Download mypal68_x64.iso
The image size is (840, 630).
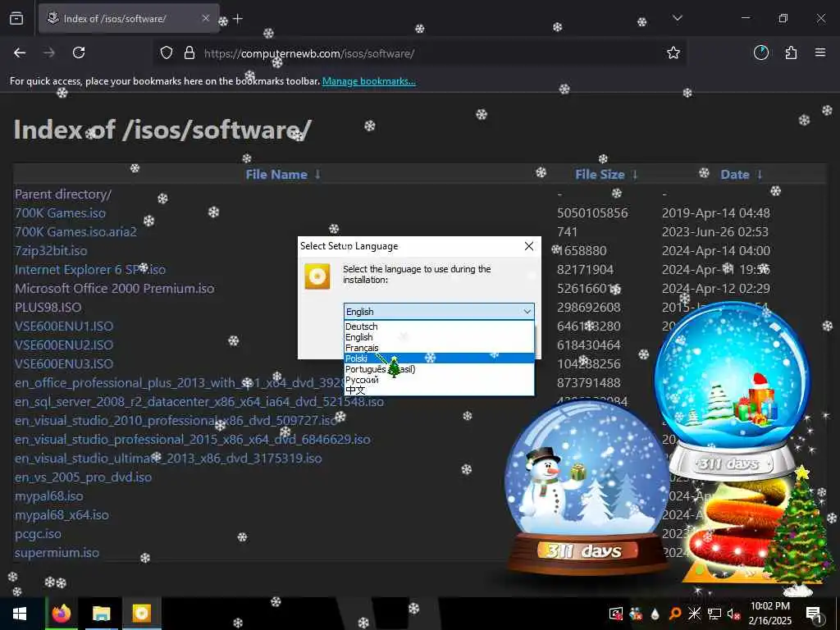tap(62, 515)
